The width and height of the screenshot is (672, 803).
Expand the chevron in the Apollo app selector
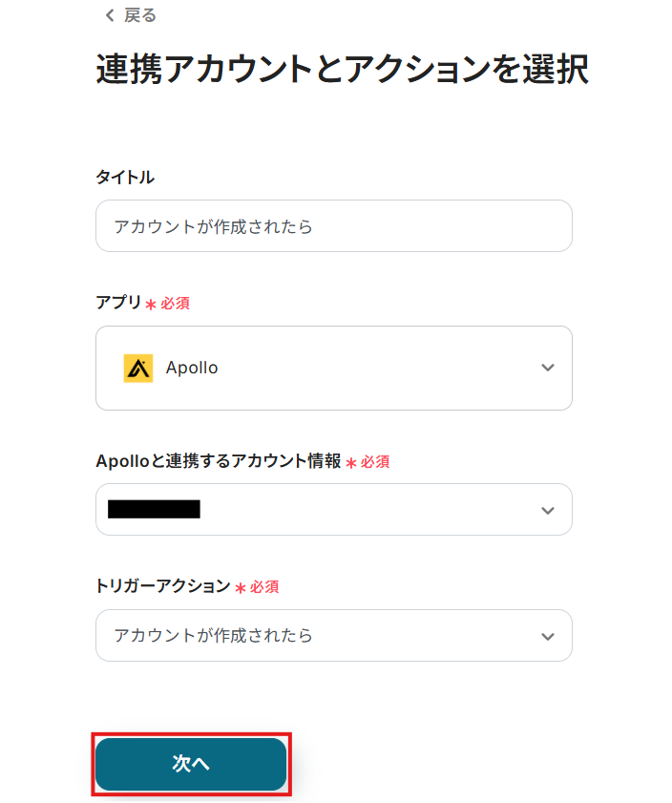tap(548, 368)
